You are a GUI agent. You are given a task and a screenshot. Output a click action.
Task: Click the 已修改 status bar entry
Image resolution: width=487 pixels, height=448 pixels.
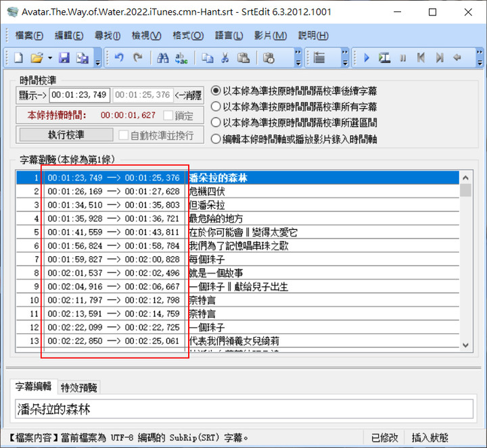click(x=384, y=438)
